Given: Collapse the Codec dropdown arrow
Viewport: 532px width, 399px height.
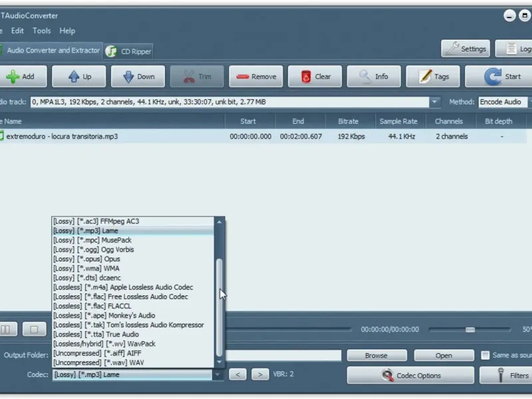Looking at the screenshot, I should pyautogui.click(x=217, y=374).
